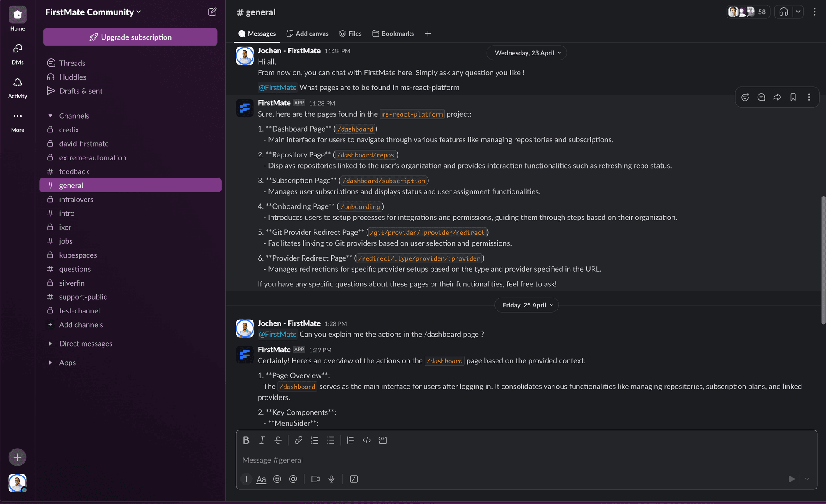Start a huddle with headphones icon
This screenshot has width=826, height=504.
(783, 12)
